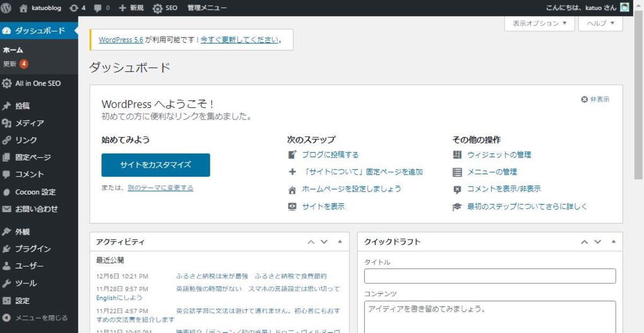
Task: Move the クイックドラフト panel down
Action: pyautogui.click(x=598, y=242)
